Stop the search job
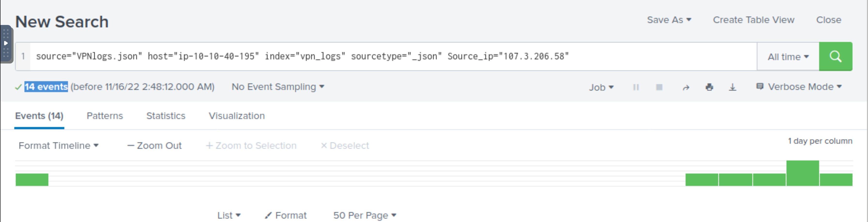 click(659, 87)
